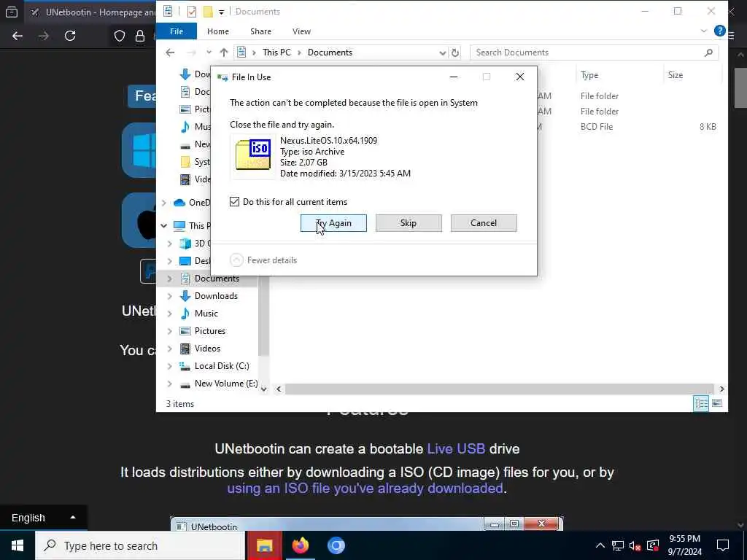Switch to details view layout icon
747x560 pixels.
701,404
